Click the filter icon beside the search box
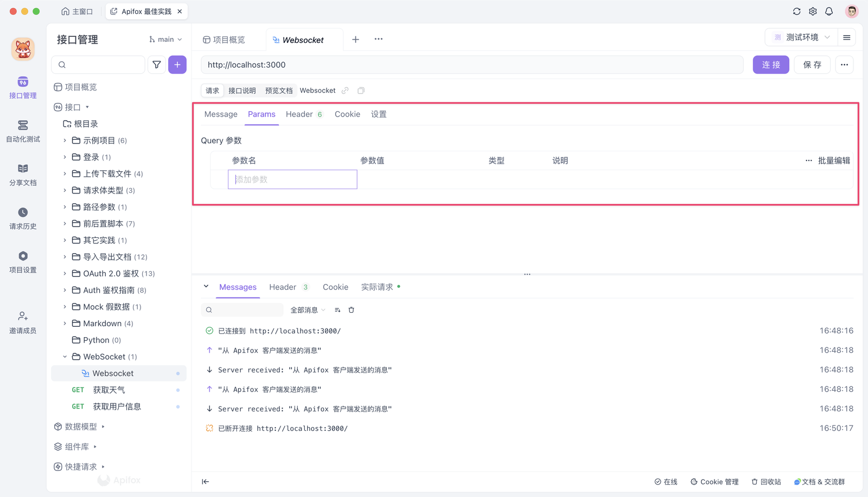868x497 pixels. coord(156,64)
